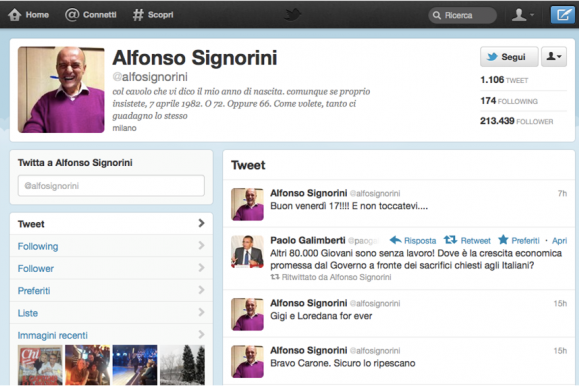The width and height of the screenshot is (579, 386).
Task: Expand the Immagini recenti chevron
Action: coord(201,335)
